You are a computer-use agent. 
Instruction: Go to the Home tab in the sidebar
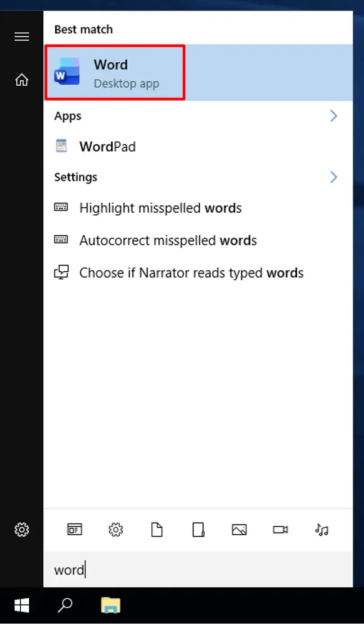coord(22,80)
